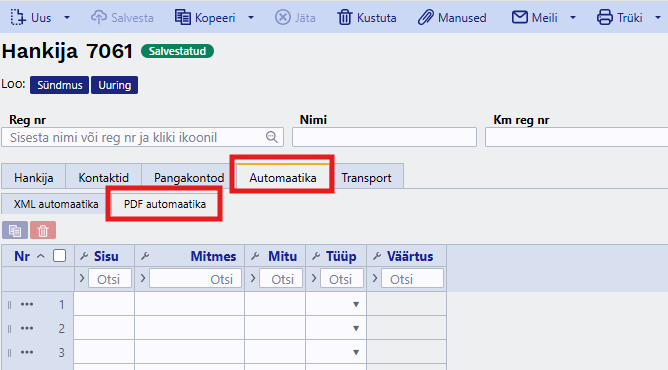Click the red delete rows icon

43,230
